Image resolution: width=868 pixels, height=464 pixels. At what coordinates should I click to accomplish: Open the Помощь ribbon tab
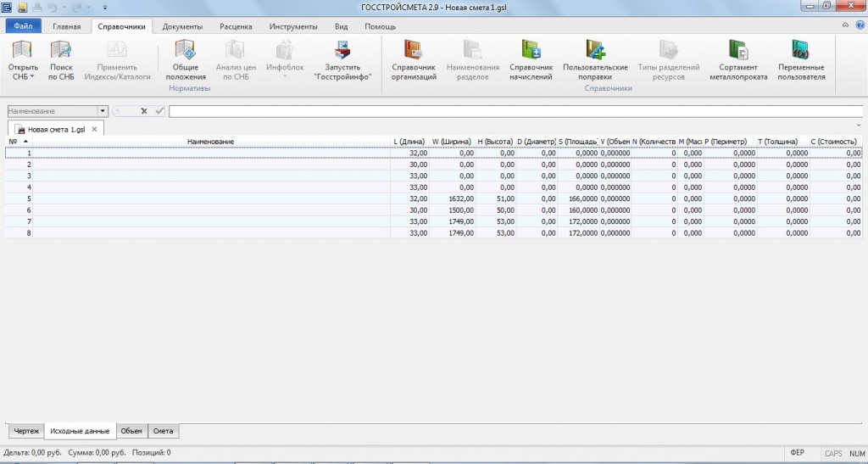[x=381, y=26]
